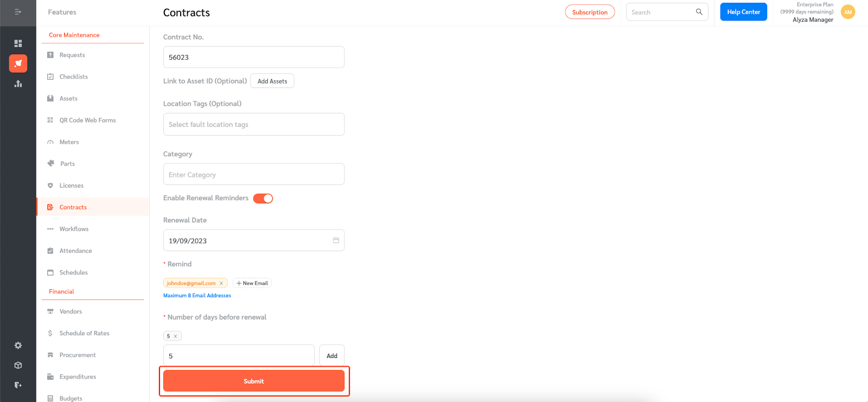Click the New Email button
This screenshot has height=402, width=868.
(252, 283)
